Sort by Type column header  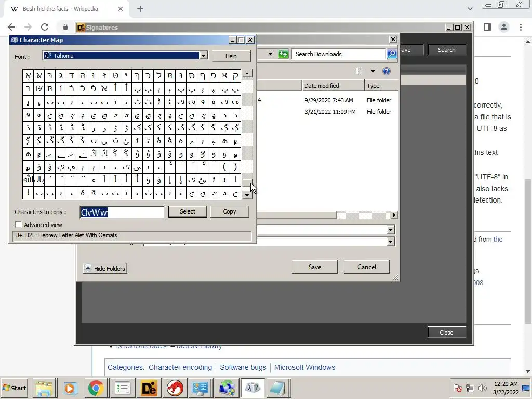coord(381,86)
